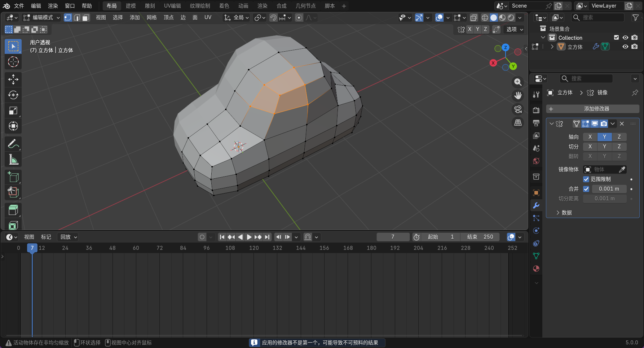Select the Move tool in toolbar
Screen dimensions: 644x348
click(x=13, y=79)
